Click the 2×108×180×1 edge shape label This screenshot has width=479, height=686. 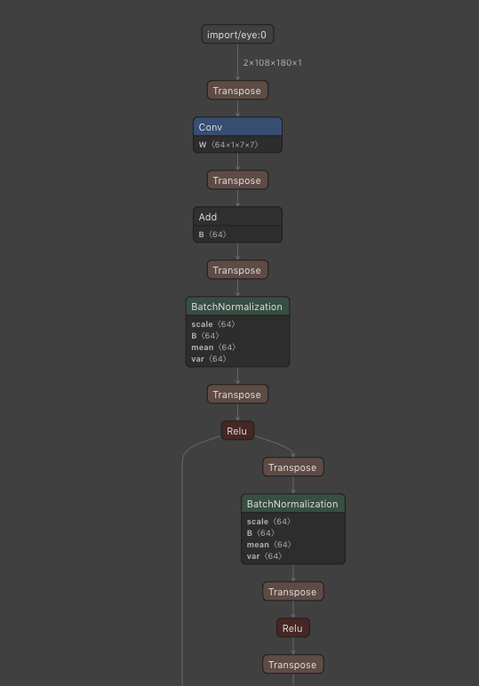(x=273, y=63)
